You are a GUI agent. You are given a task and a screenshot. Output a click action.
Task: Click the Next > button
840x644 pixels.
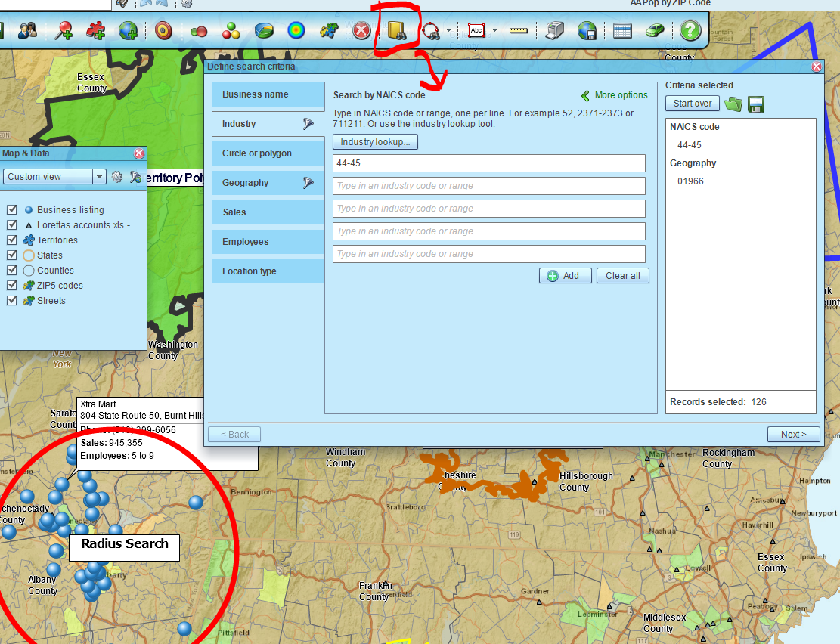pos(793,435)
